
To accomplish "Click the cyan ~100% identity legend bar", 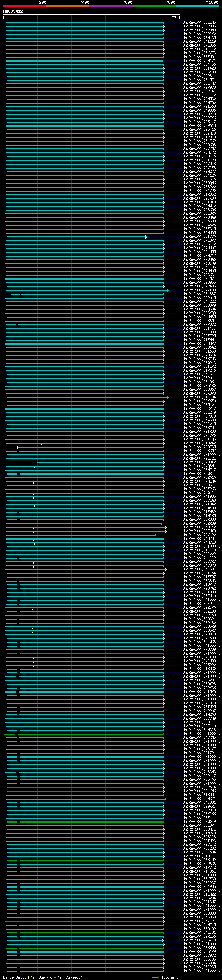I will click(197, 6).
